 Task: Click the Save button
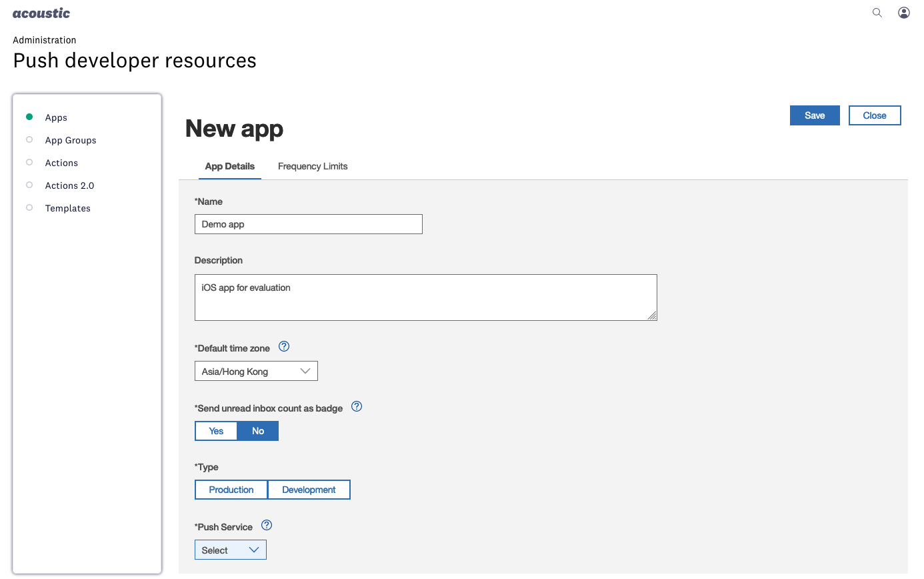pos(815,115)
